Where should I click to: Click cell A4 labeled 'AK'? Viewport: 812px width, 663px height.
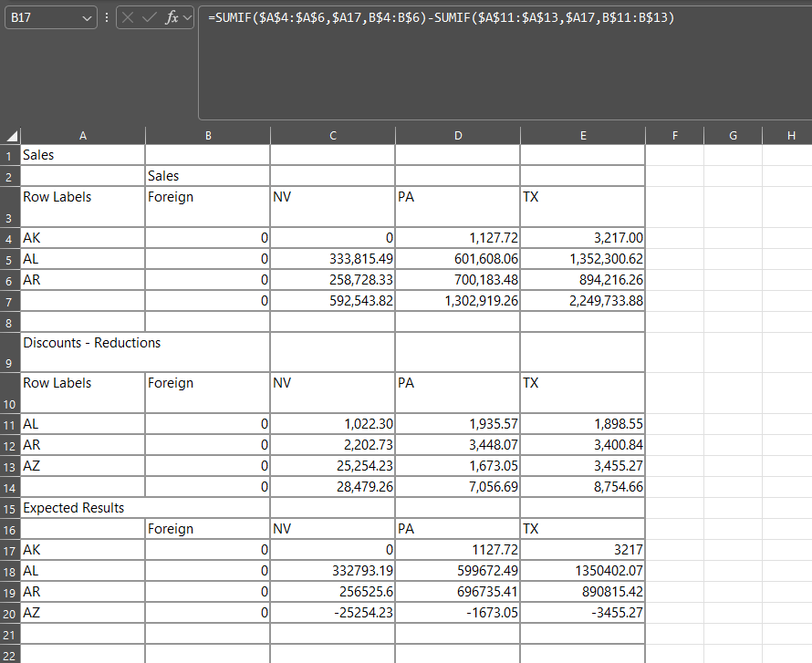tap(83, 238)
